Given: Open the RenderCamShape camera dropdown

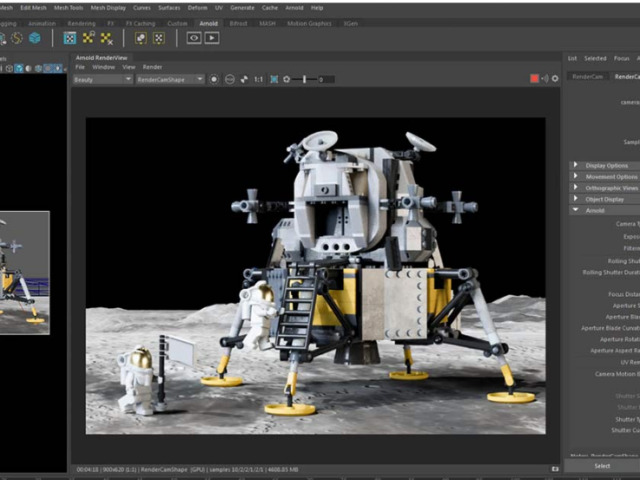Looking at the screenshot, I should click(169, 79).
